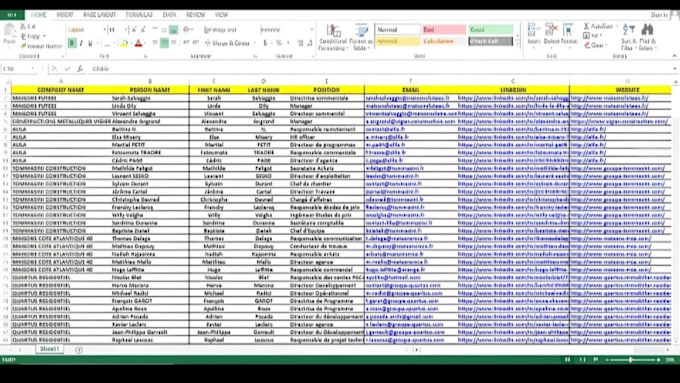680x383 pixels.
Task: Open the font name combo box
Action: pos(87,30)
